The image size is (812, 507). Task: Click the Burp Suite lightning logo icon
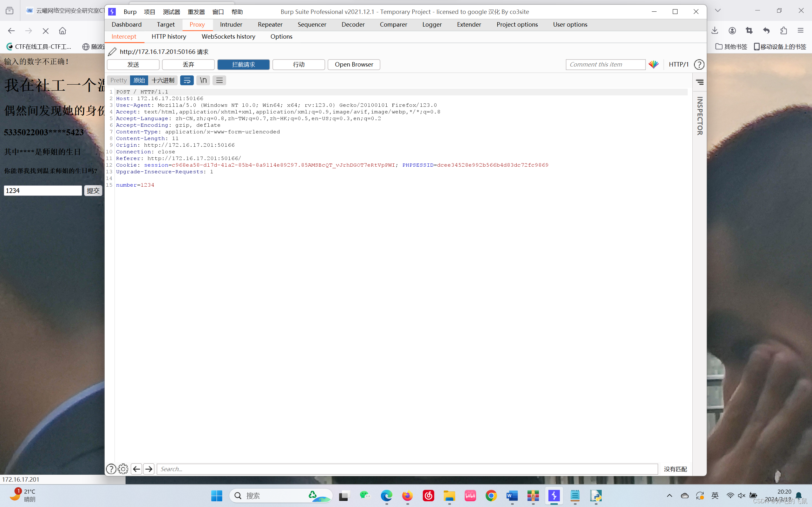[x=112, y=12]
